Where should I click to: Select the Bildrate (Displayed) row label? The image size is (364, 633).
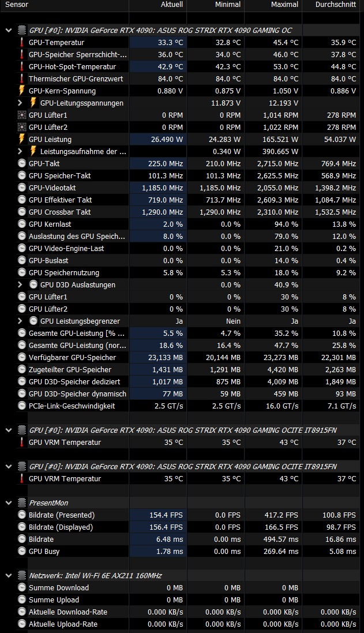point(61,527)
